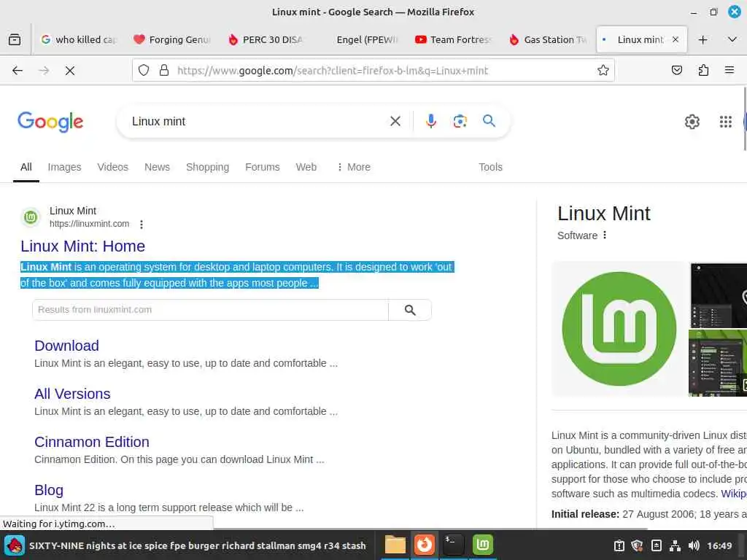Viewport: 747px width, 560px height.
Task: Open the Cinnamon Edition sitelink
Action: pyautogui.click(x=92, y=442)
